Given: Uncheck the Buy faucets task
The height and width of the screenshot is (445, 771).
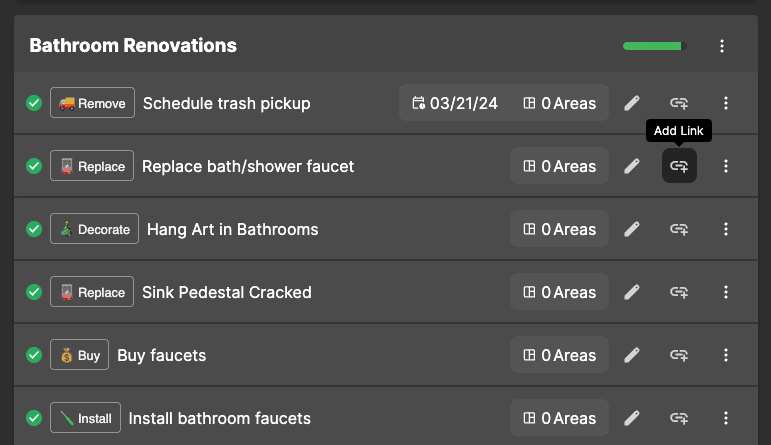Looking at the screenshot, I should click(34, 355).
